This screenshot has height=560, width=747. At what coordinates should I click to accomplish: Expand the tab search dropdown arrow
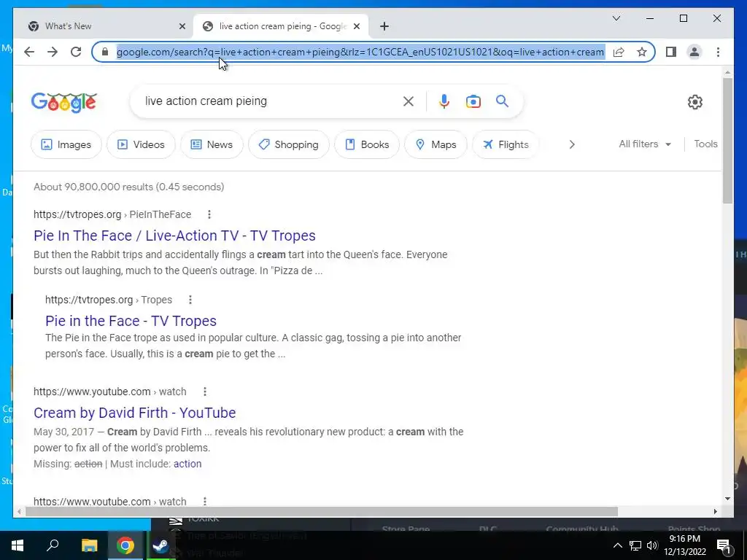tap(616, 18)
